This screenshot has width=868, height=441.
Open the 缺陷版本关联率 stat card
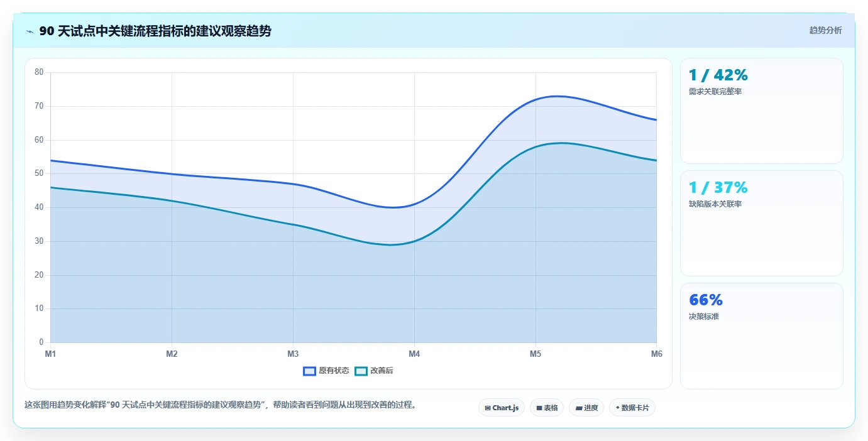click(x=762, y=224)
